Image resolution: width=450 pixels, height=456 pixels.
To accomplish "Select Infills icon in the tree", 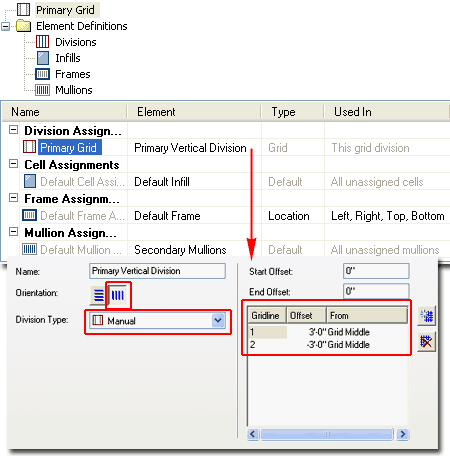I will coord(43,58).
